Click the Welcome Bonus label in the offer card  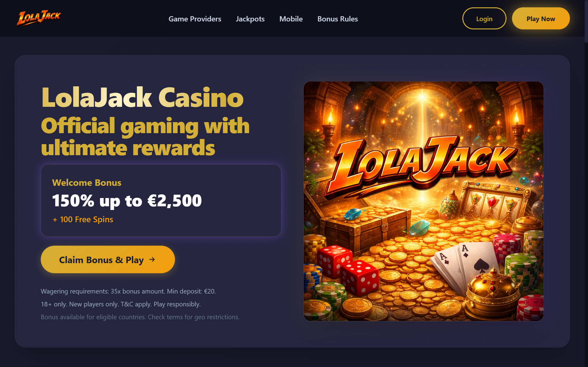coord(87,183)
